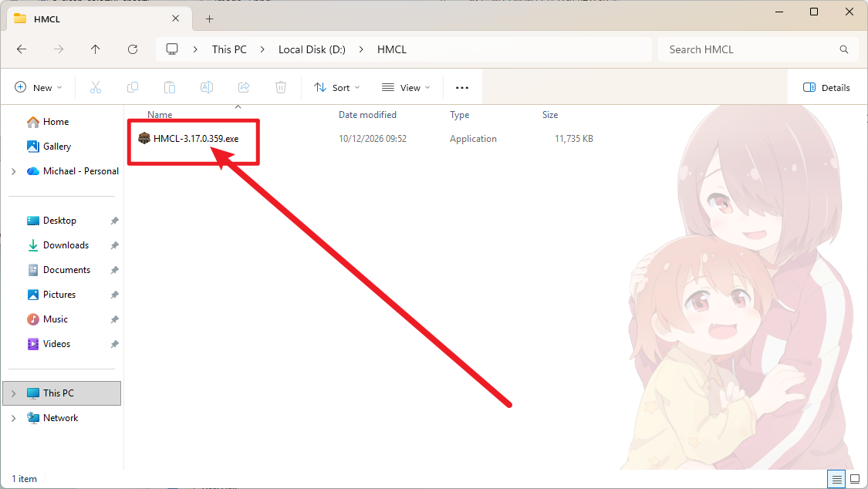Sort by Type column header
The width and height of the screenshot is (868, 489).
(460, 115)
